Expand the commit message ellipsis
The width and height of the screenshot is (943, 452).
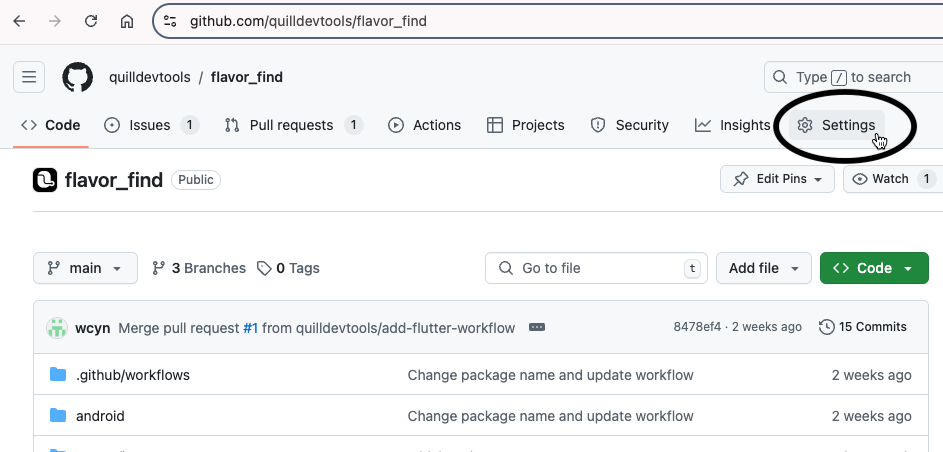[537, 327]
